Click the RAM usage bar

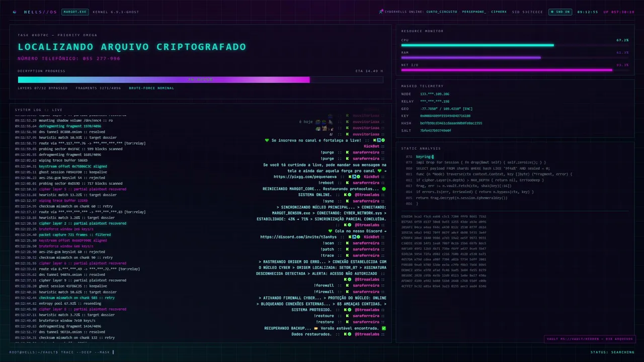tap(515, 57)
